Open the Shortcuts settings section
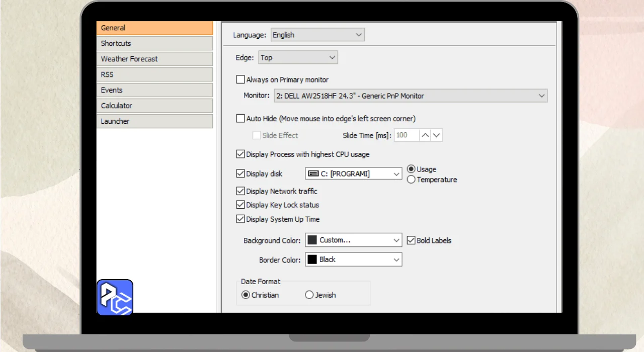This screenshot has height=352, width=644. 154,43
